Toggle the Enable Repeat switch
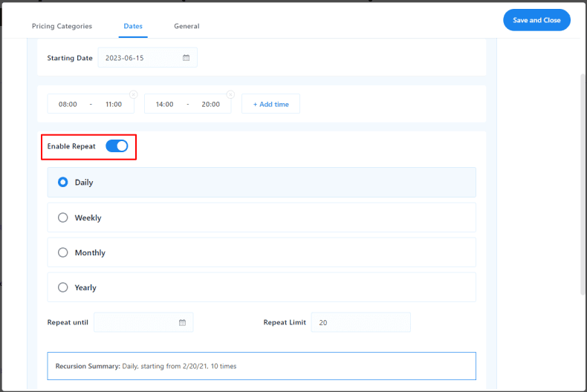This screenshot has width=587, height=392. coord(117,146)
